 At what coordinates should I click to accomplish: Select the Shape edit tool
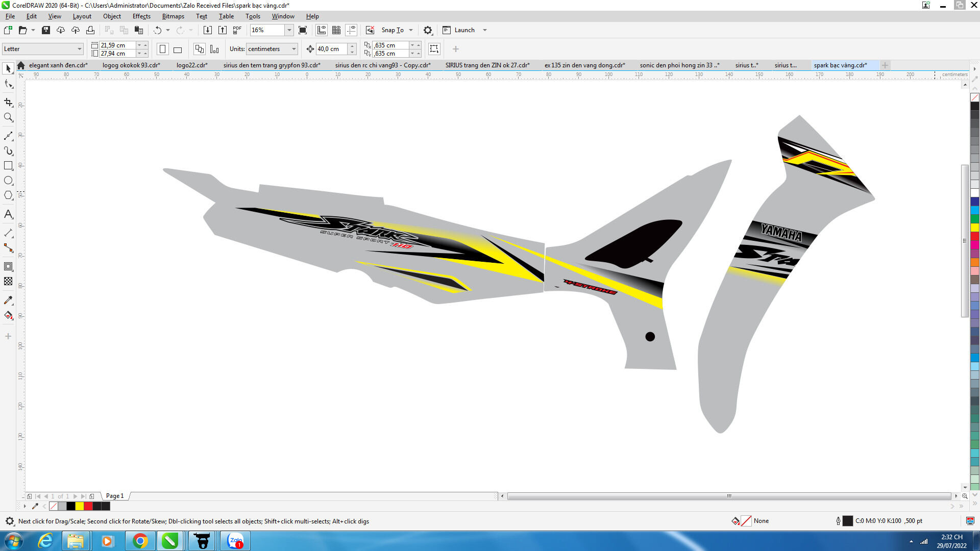[8, 84]
